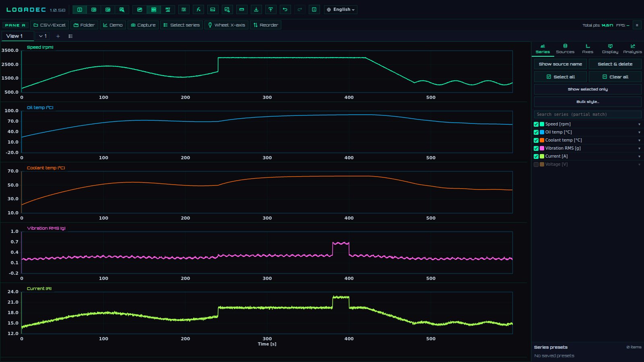
Task: Click the download/import arrow icon
Action: pyautogui.click(x=256, y=10)
